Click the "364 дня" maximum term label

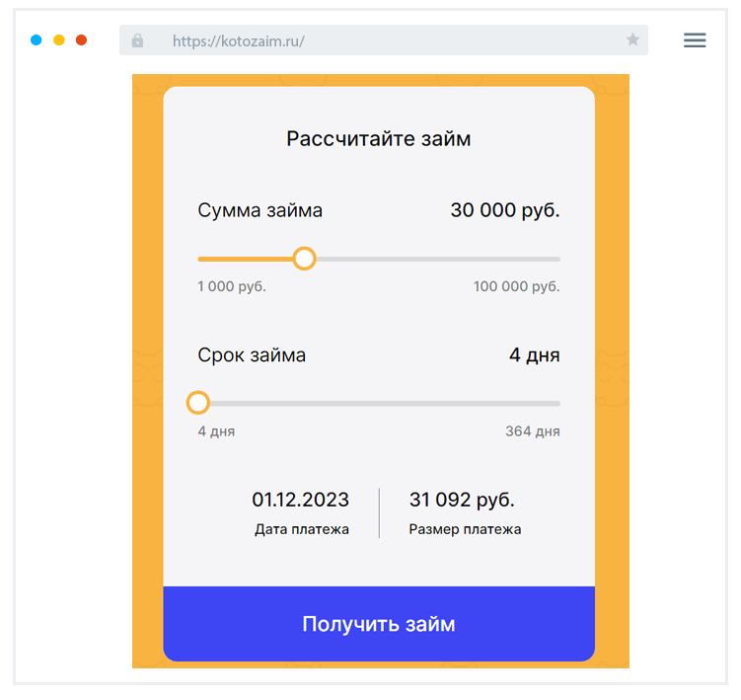(532, 431)
